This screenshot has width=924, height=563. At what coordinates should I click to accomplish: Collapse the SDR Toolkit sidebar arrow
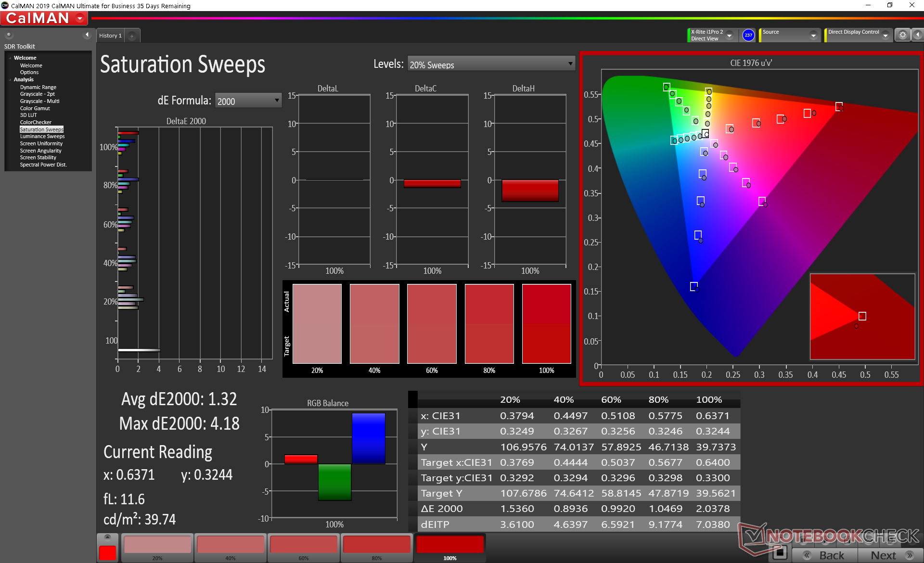tap(87, 35)
